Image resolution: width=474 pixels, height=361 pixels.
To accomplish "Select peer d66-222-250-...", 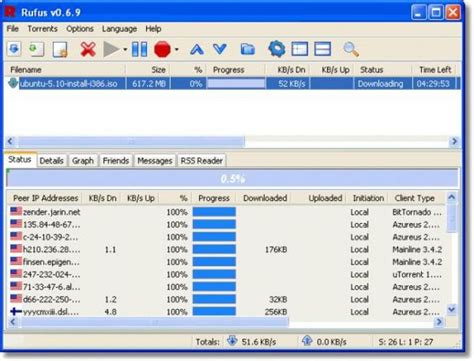I will [x=52, y=299].
